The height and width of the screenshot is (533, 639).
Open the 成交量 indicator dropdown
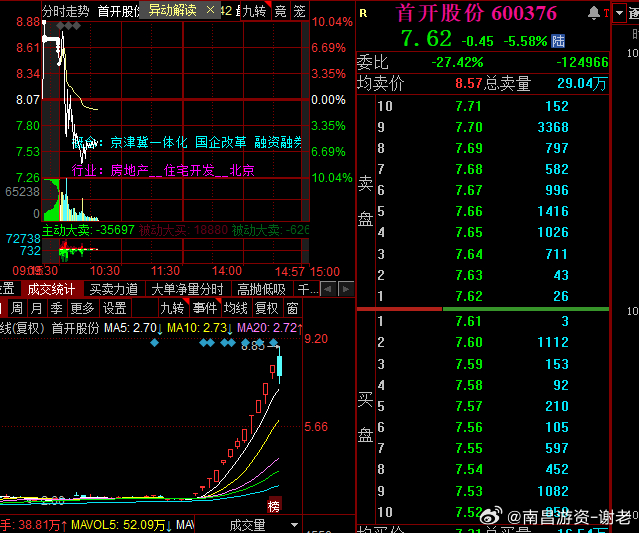pyautogui.click(x=294, y=525)
